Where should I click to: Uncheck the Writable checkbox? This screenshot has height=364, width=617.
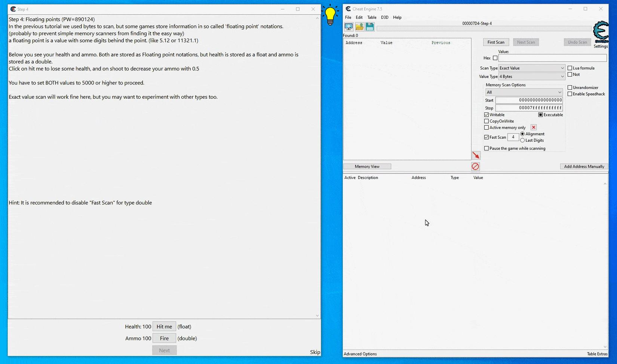(x=486, y=115)
